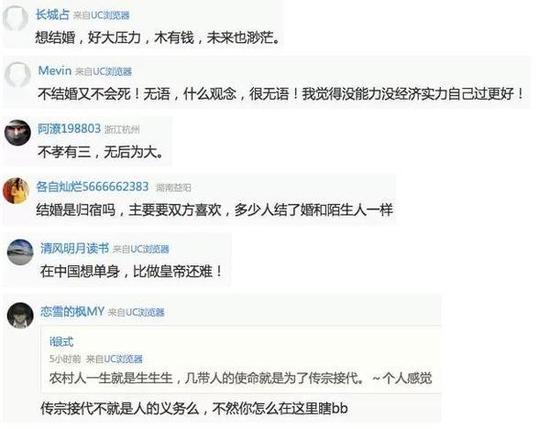Screen dimensions: 550x429
Task: Click the 想结婚，好大压力 comment text
Action: 158,37
